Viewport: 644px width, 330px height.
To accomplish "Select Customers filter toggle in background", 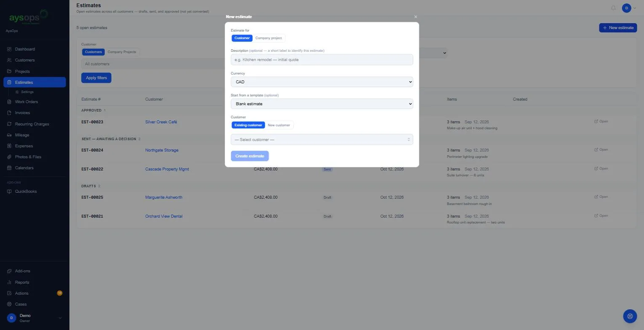I will [x=93, y=52].
